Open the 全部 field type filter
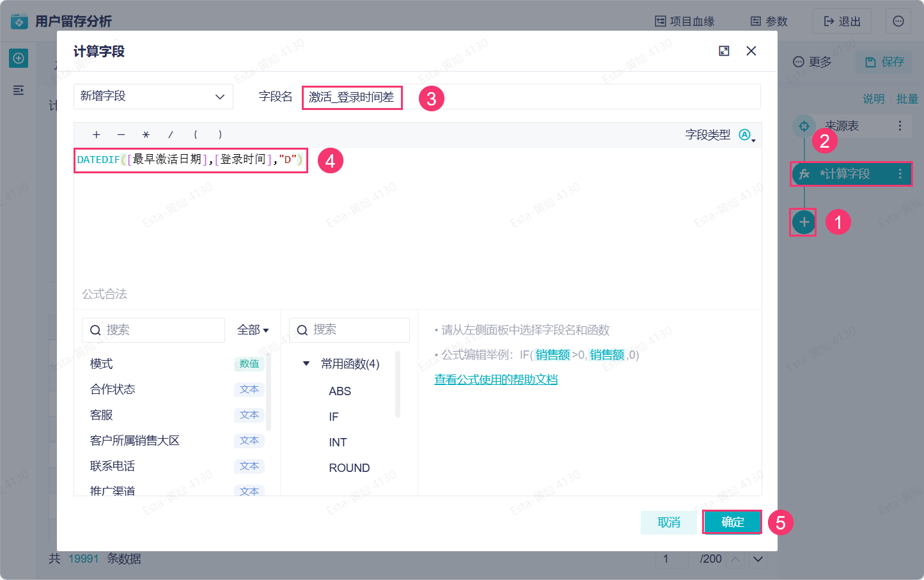Screen dimensions: 924x580 (x=253, y=330)
